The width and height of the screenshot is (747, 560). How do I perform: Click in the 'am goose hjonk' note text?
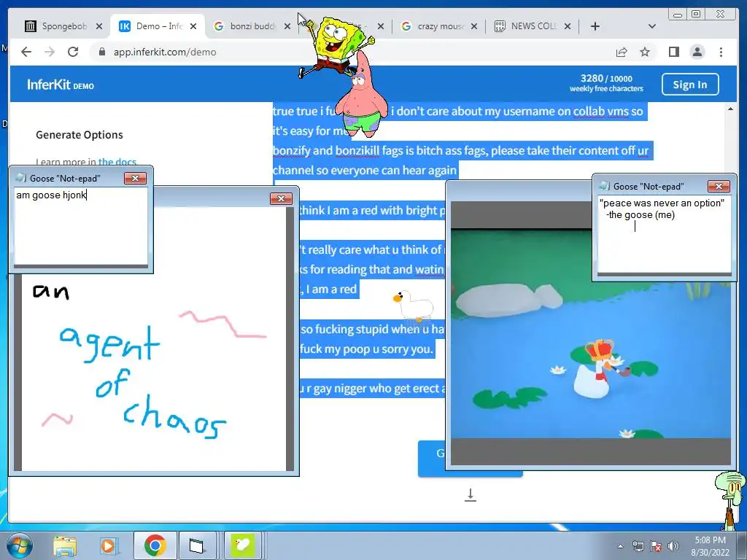click(x=51, y=195)
